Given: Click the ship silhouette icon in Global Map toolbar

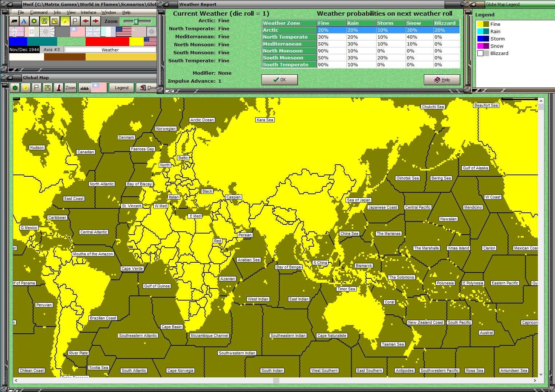Looking at the screenshot, I should tap(85, 88).
